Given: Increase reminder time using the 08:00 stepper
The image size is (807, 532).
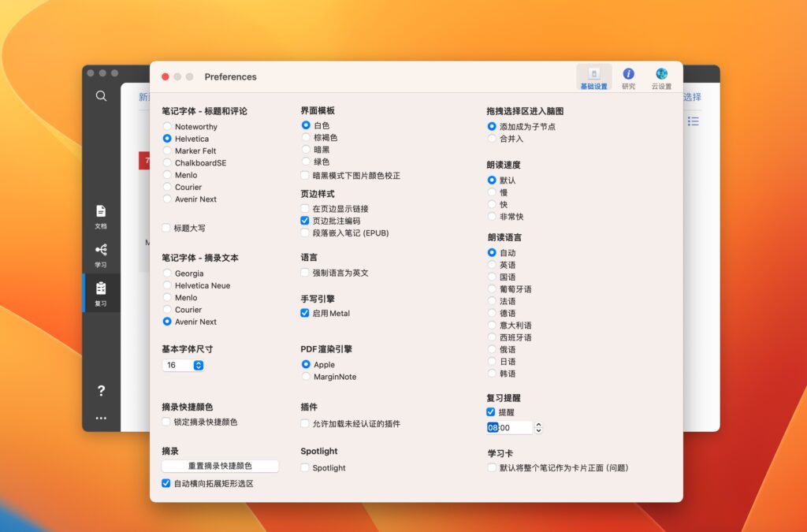Looking at the screenshot, I should point(538,424).
